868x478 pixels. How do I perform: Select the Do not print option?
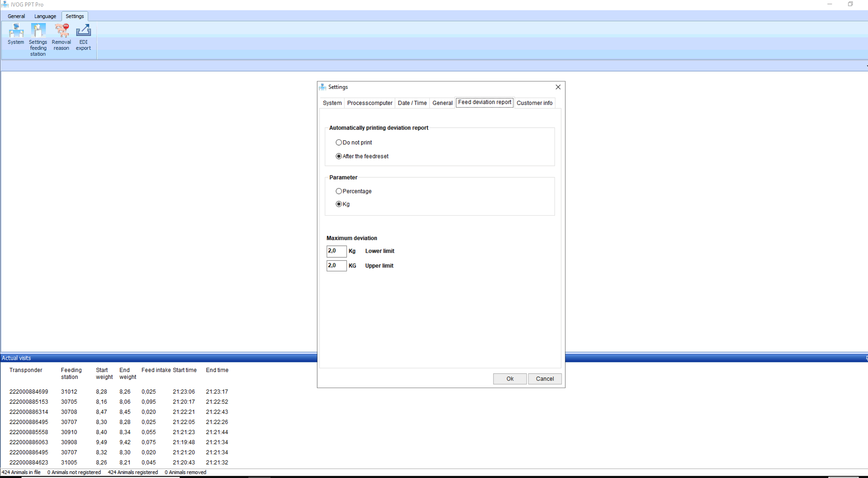[353, 142]
